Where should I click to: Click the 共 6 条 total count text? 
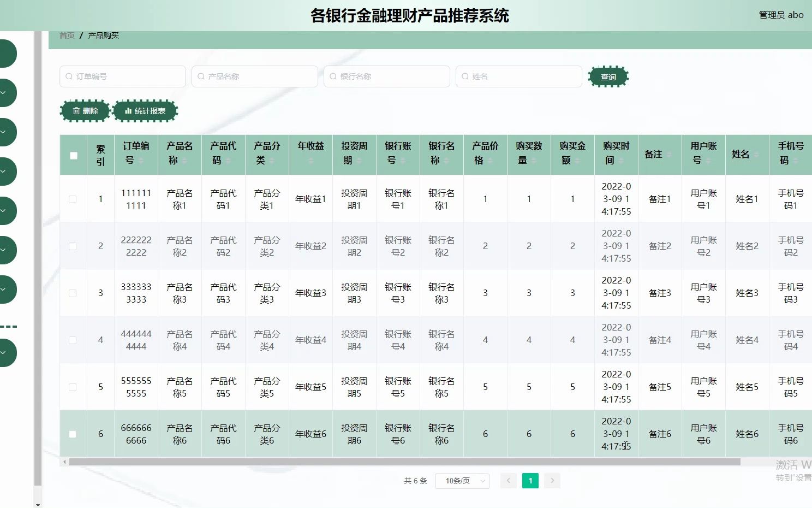click(415, 481)
